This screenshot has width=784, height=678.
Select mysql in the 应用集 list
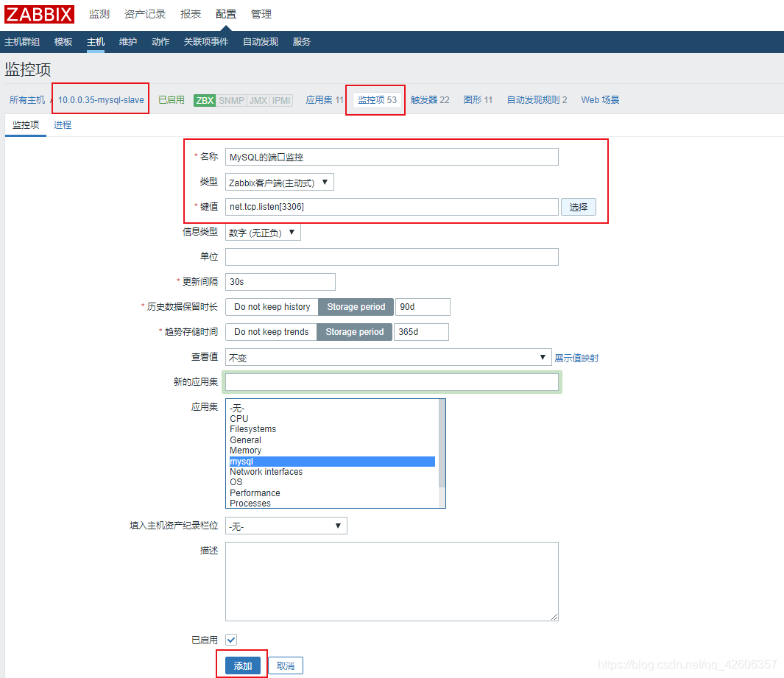point(332,462)
